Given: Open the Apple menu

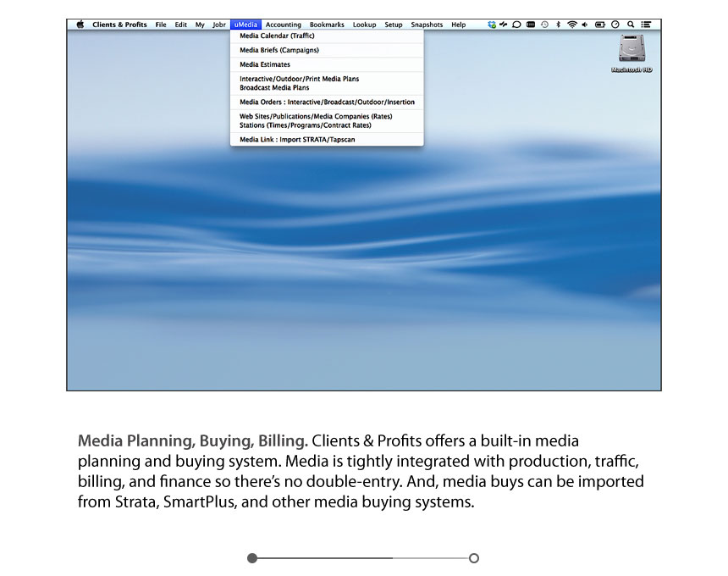Looking at the screenshot, I should (80, 25).
